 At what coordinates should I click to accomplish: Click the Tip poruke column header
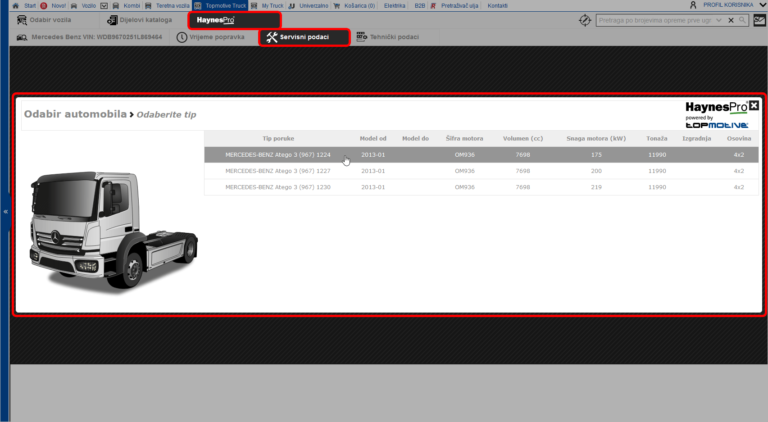point(278,139)
